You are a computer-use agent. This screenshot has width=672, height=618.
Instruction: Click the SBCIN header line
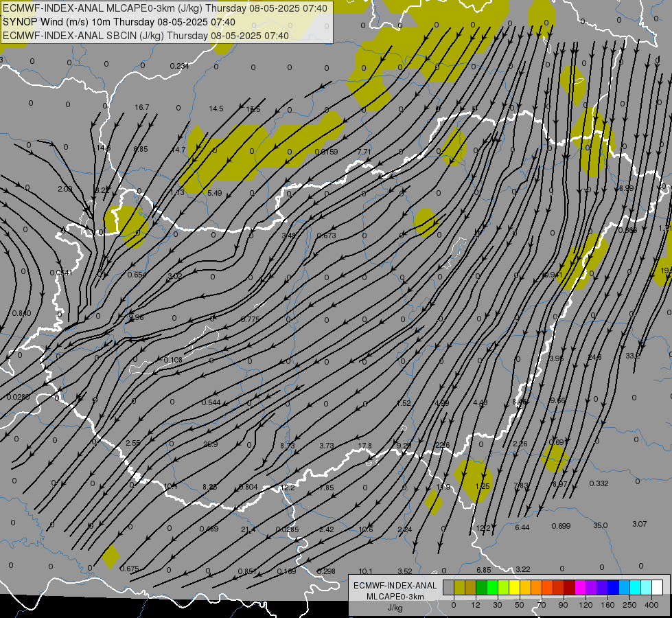click(146, 36)
